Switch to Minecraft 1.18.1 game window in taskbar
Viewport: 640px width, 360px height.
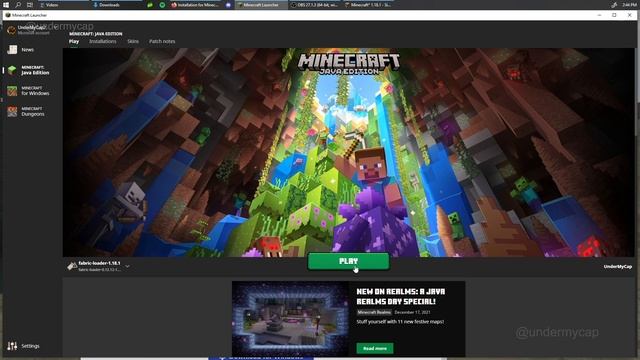369,5
